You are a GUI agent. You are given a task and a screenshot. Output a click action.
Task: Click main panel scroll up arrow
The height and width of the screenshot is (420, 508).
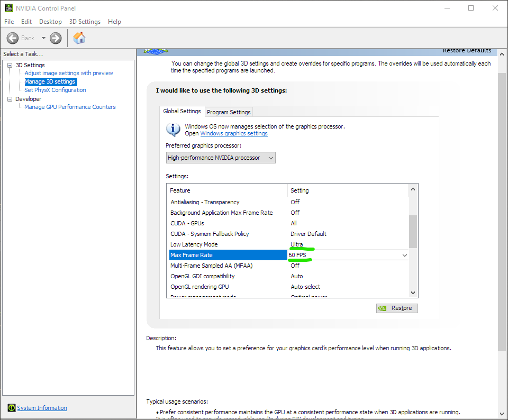[502, 54]
